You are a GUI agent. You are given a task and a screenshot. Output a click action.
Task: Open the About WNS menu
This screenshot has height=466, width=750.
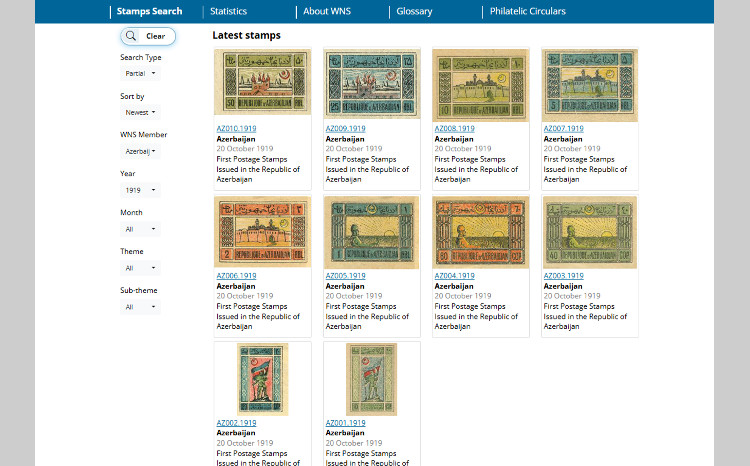coord(329,12)
